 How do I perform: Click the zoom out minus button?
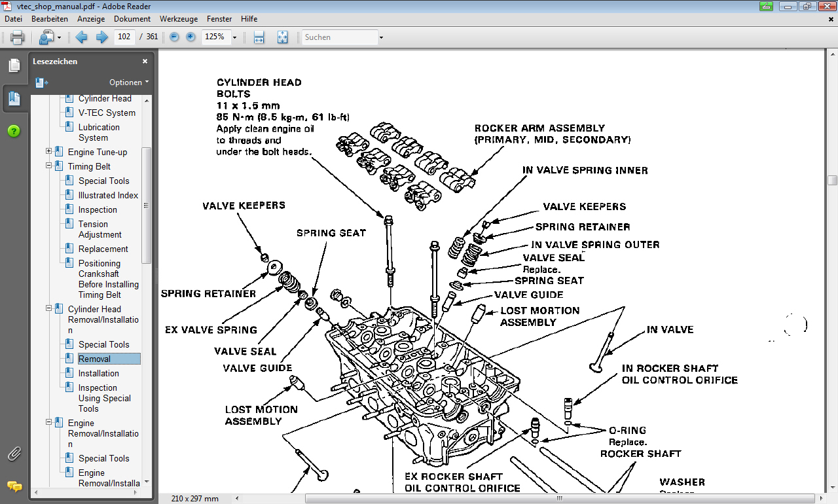coord(174,37)
